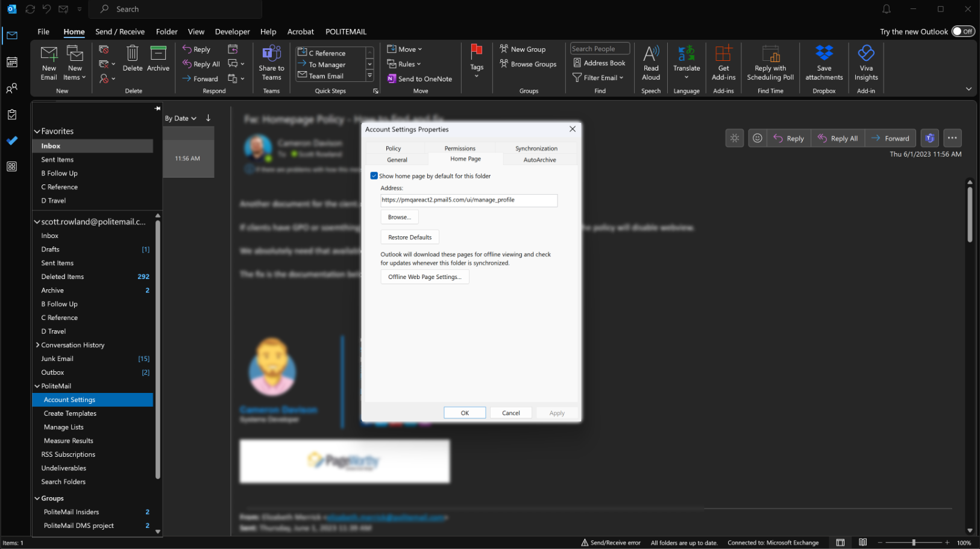Screen dimensions: 980x549
Task: Switch to Reading view in status bar
Action: click(862, 542)
